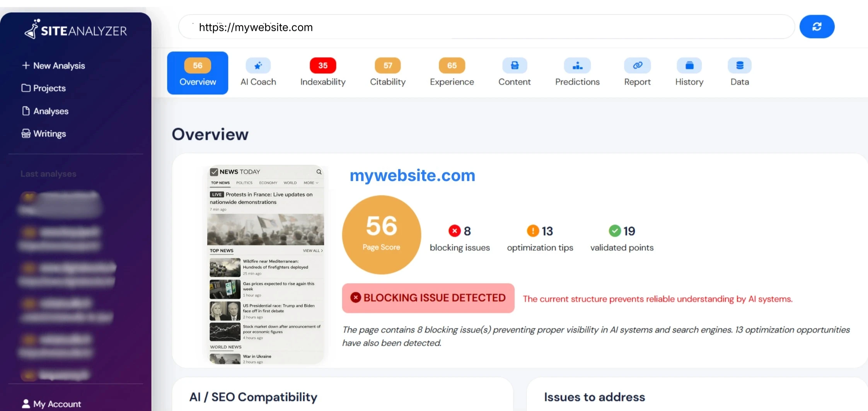Click the News Today website preview thumbnail
The image size is (868, 411).
tap(266, 265)
